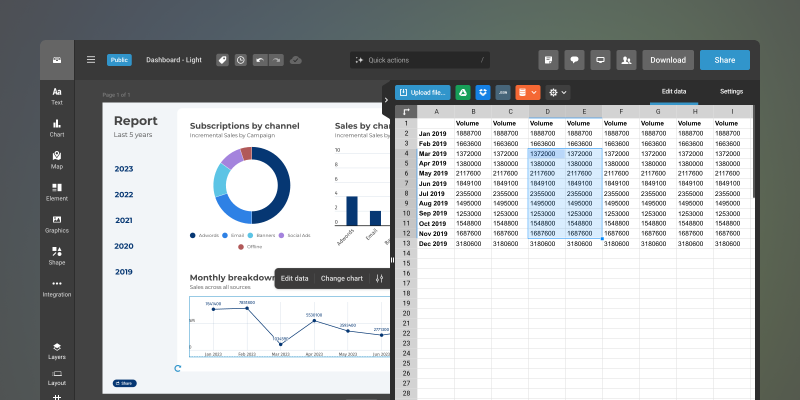
Task: Select the Element tool in sidebar
Action: point(57,192)
